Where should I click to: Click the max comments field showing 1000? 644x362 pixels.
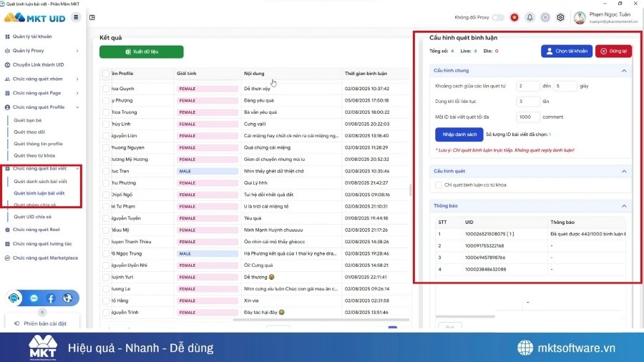[528, 117]
